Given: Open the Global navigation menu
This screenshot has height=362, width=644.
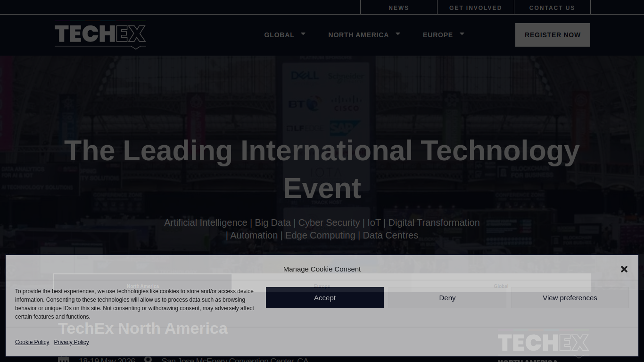Looking at the screenshot, I should tap(279, 35).
